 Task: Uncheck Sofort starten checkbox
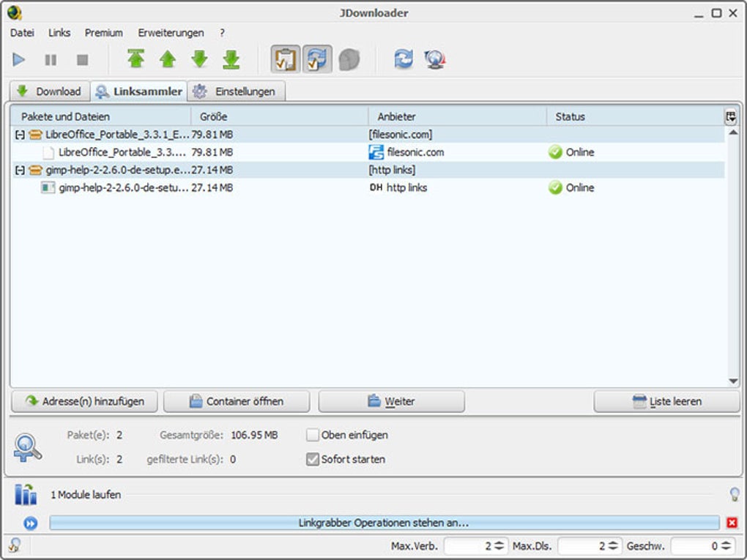coord(313,459)
